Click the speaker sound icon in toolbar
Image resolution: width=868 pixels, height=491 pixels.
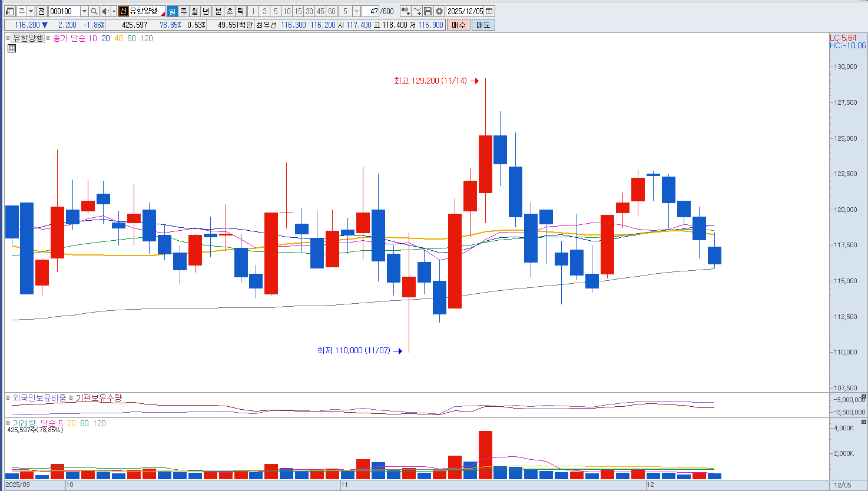[105, 11]
